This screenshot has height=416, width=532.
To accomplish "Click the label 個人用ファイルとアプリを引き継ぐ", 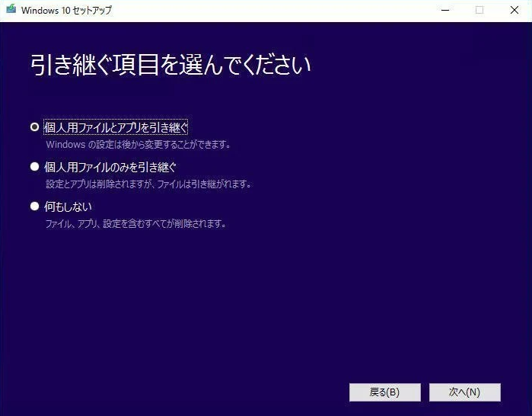I will pos(116,127).
